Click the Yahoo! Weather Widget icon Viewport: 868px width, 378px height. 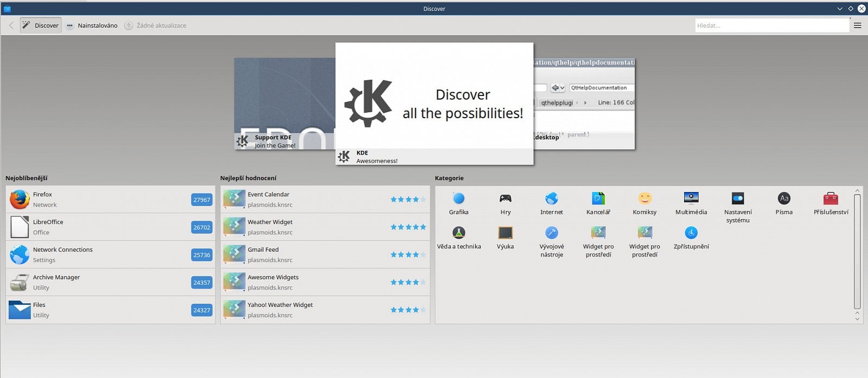pyautogui.click(x=234, y=310)
